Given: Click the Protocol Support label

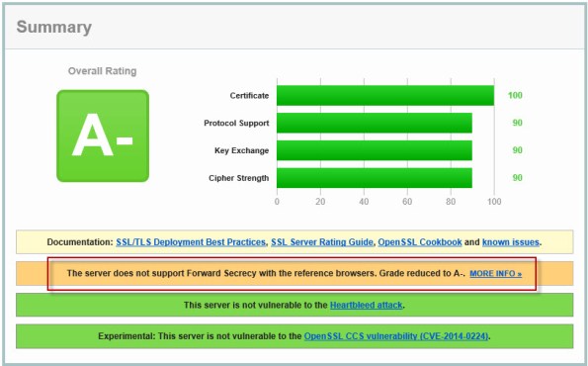Looking at the screenshot, I should [236, 123].
